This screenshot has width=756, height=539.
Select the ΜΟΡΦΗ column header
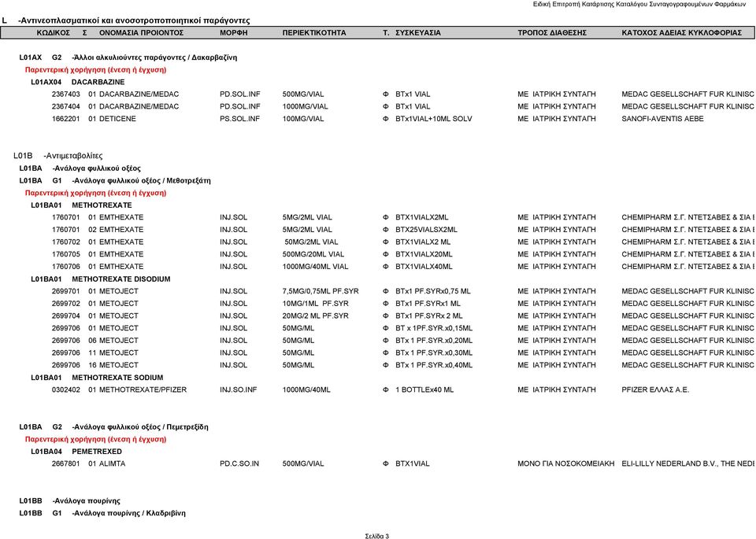tap(233, 33)
